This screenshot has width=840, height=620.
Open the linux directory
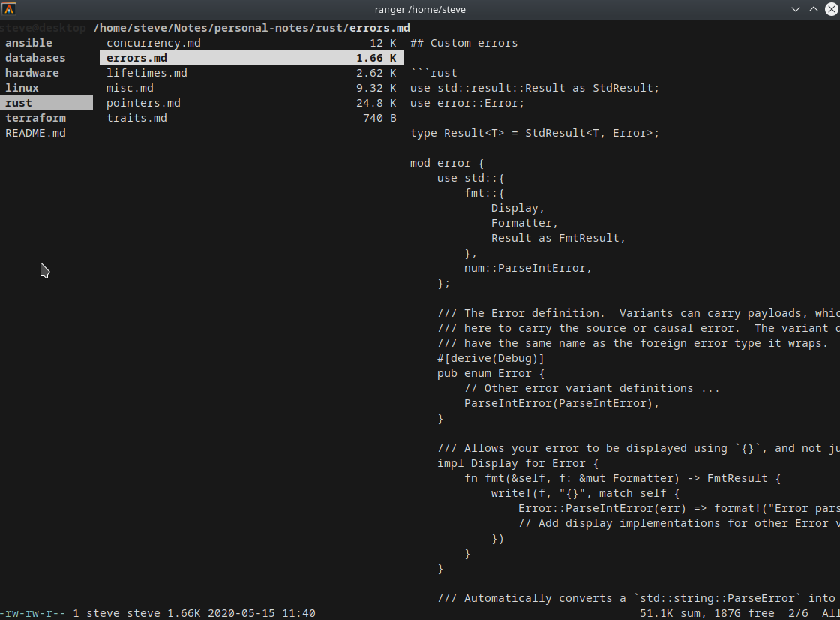coord(22,88)
